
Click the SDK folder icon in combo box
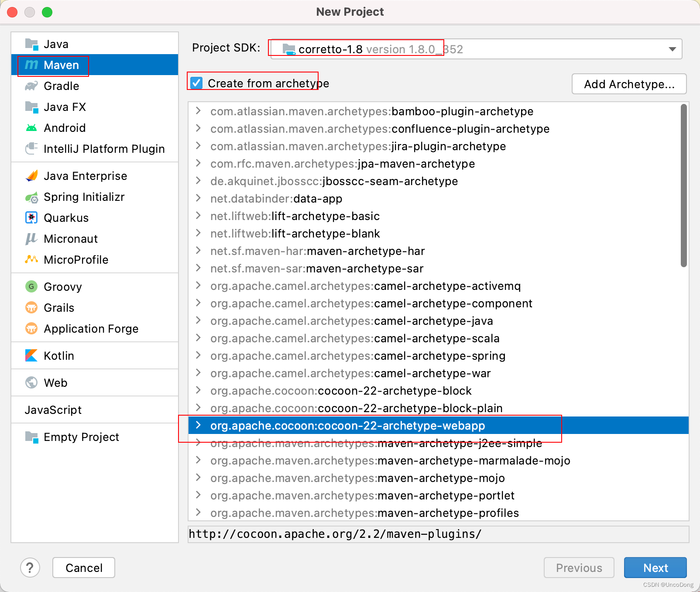pyautogui.click(x=289, y=49)
